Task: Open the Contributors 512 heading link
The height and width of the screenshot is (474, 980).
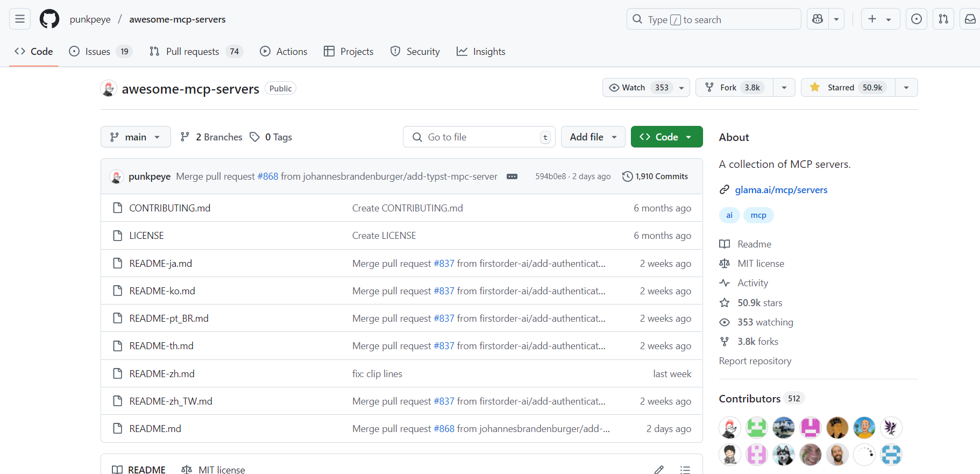Action: pos(762,399)
